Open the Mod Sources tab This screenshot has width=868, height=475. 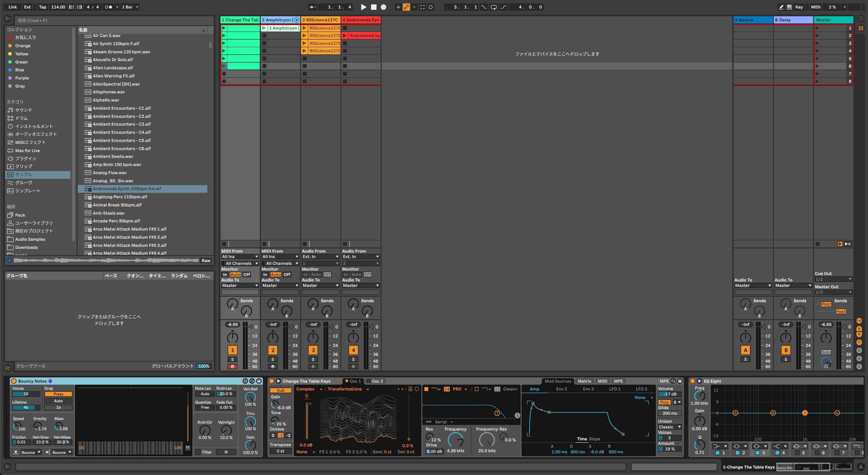click(x=558, y=381)
